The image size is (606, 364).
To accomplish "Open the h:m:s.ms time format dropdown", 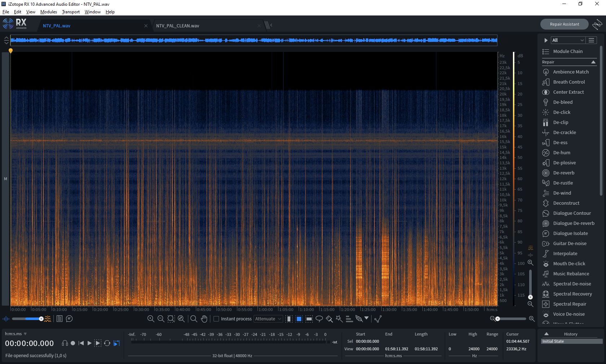I will pyautogui.click(x=16, y=334).
